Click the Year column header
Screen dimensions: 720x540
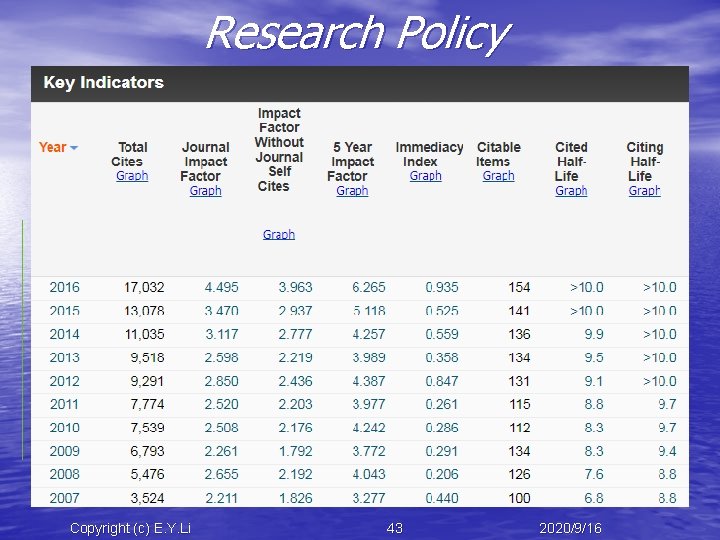53,147
